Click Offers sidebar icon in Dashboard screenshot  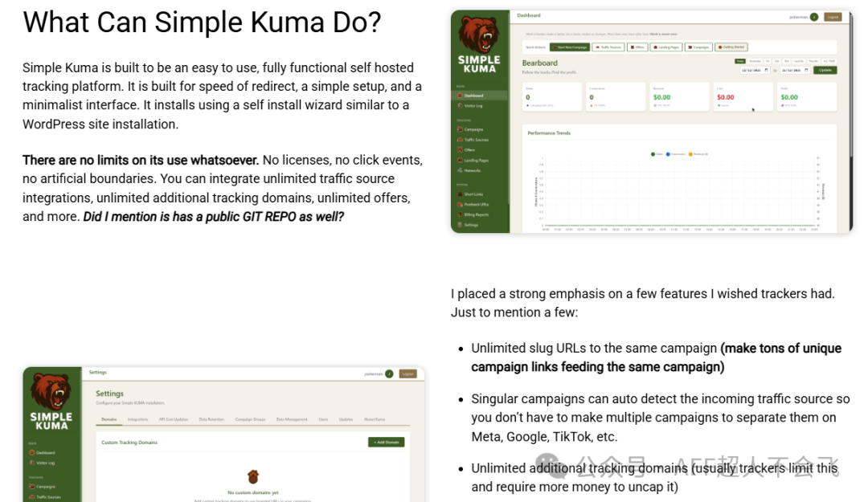pyautogui.click(x=460, y=149)
